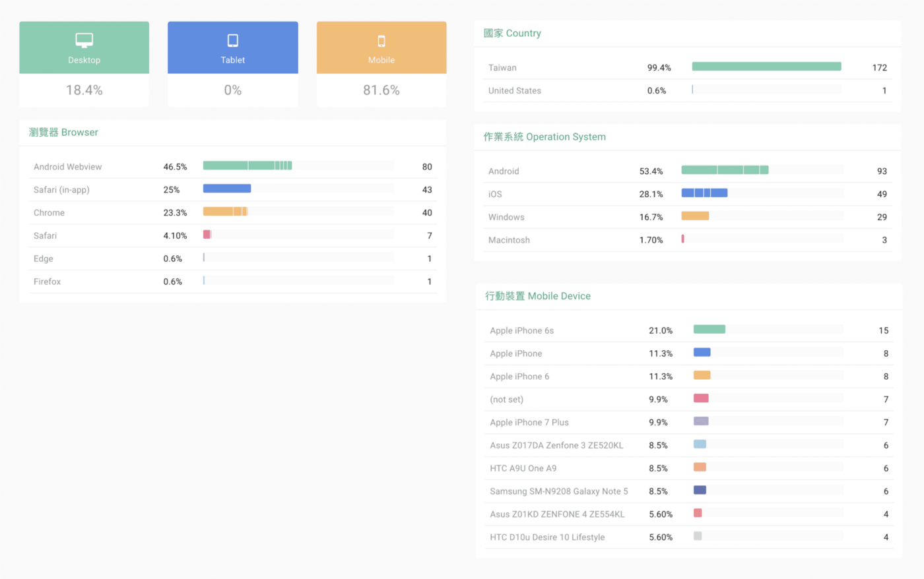Click the 國家 Country panel header

[512, 33]
